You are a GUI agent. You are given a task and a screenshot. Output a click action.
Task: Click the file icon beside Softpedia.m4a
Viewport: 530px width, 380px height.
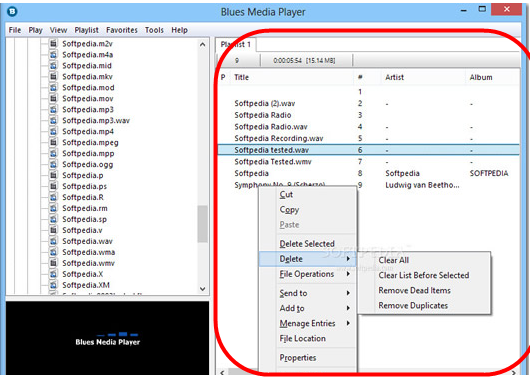[53, 54]
